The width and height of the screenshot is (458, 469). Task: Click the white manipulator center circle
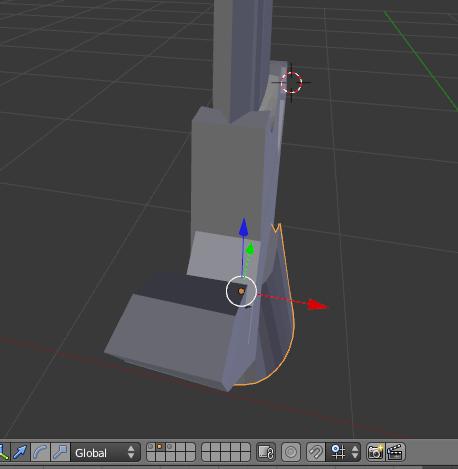241,291
